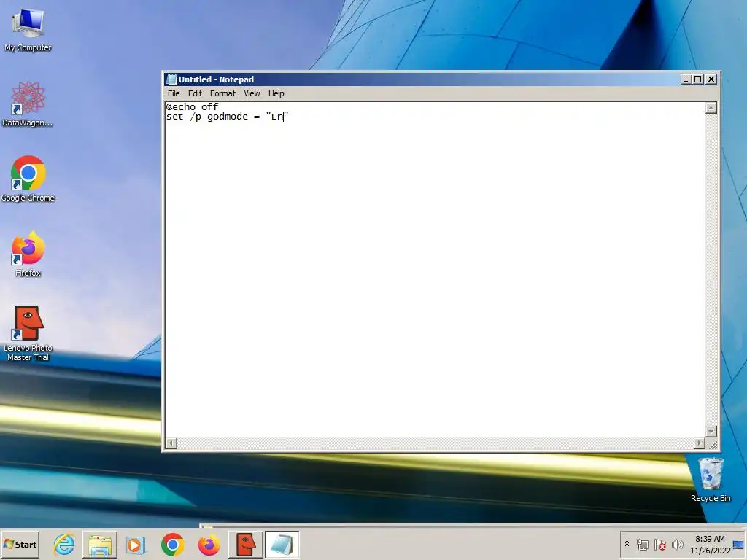Viewport: 747px width, 560px height.
Task: Open Windows Explorer folder in taskbar
Action: tap(99, 544)
